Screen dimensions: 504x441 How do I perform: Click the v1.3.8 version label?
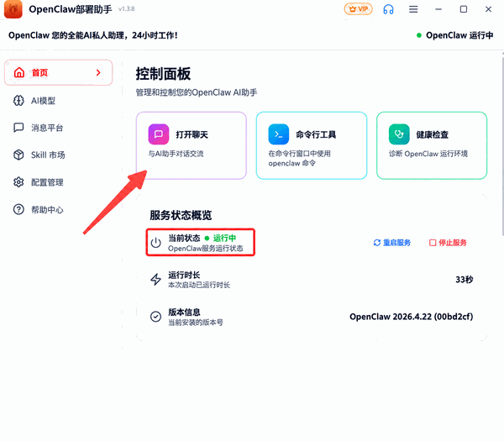126,9
